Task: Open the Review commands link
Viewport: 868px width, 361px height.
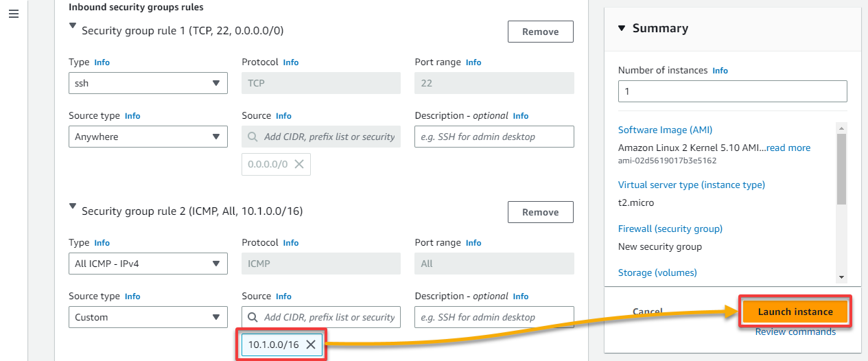Action: click(x=795, y=332)
